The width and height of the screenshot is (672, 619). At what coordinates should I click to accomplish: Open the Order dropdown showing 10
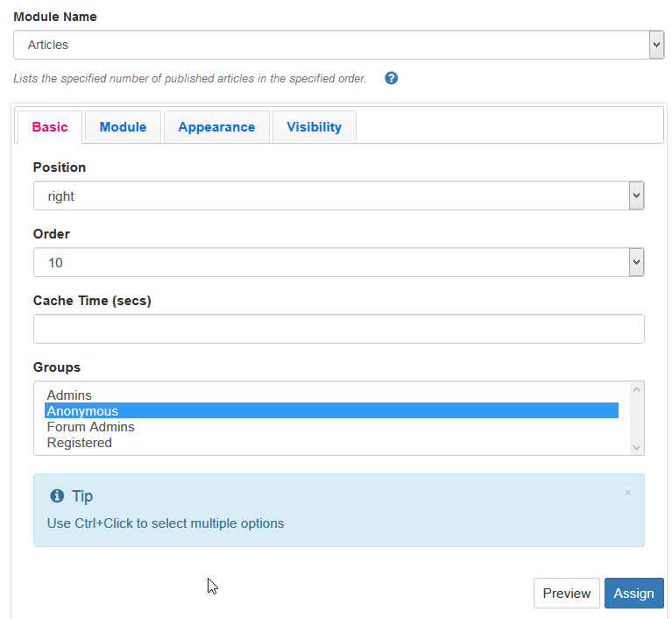point(338,262)
